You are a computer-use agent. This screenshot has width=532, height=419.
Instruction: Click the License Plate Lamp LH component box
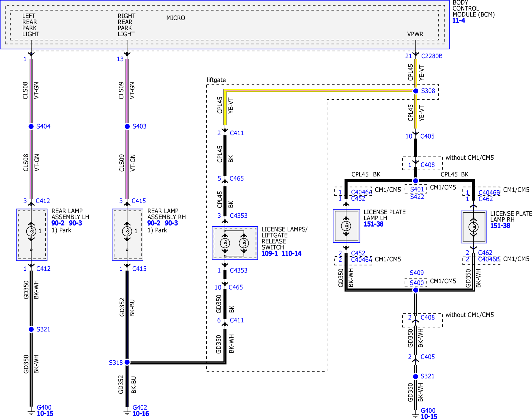click(346, 226)
